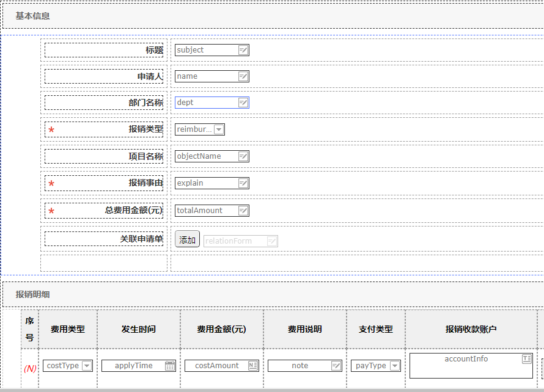
Task: Select the relationForm input field
Action: (x=241, y=241)
